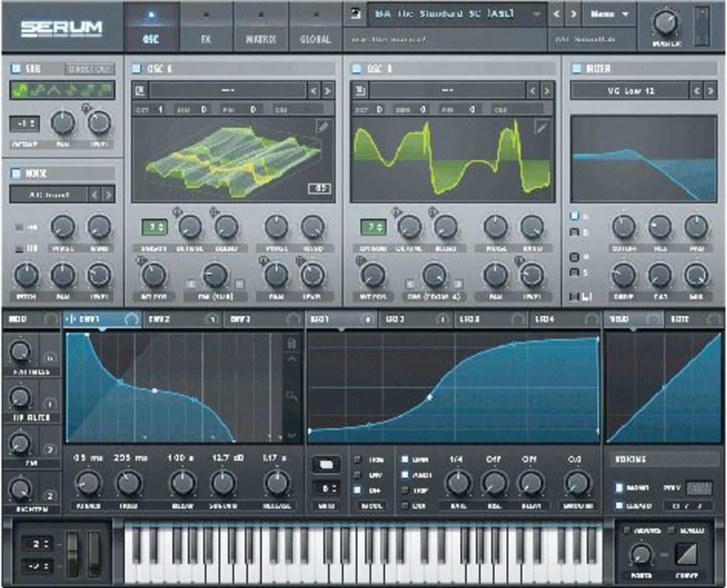Toggle LFO BPM sync checkbox

[405, 459]
